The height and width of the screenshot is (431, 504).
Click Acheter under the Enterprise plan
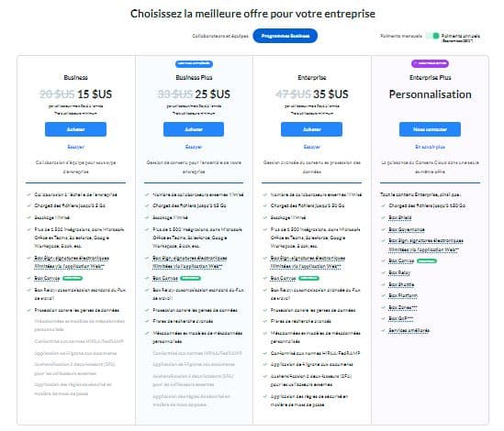click(311, 129)
